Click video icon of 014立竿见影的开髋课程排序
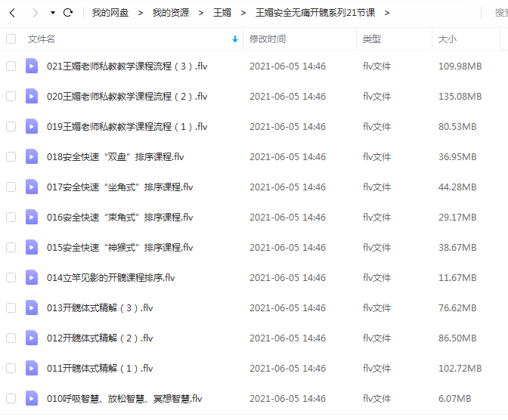 pos(32,277)
